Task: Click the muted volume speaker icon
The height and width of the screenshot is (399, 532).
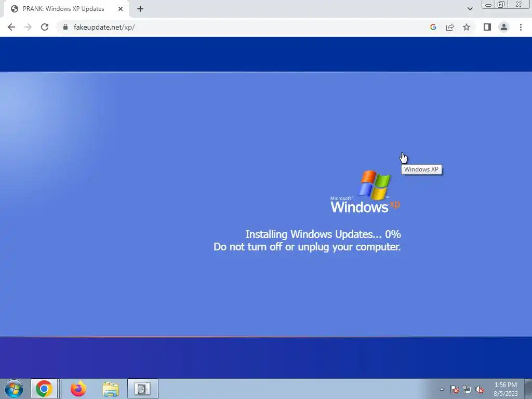Action: coord(480,389)
